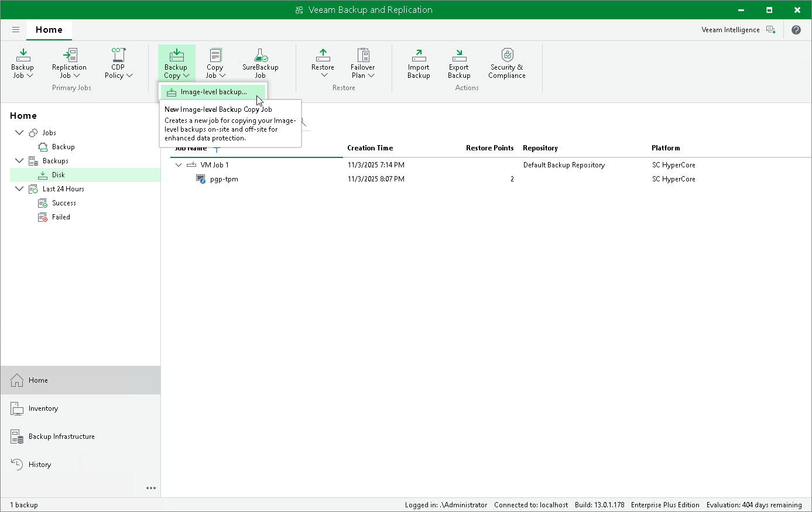Click the Replication Job ribbon button
The height and width of the screenshot is (512, 812).
[x=69, y=63]
